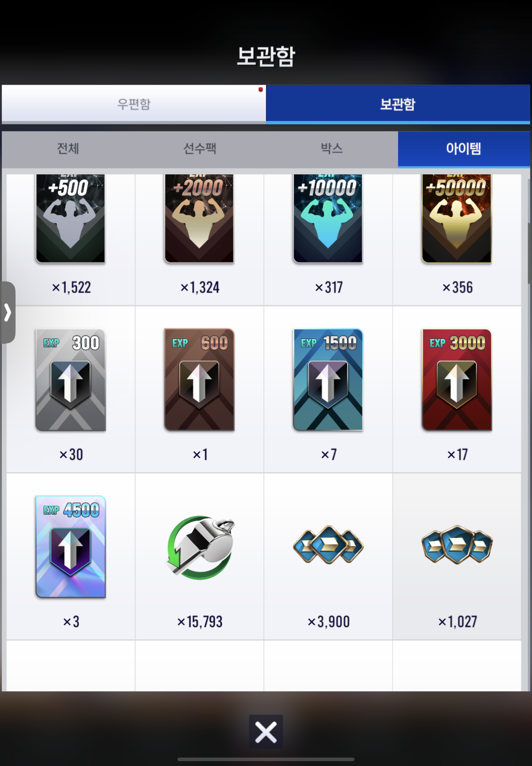The width and height of the screenshot is (532, 766).
Task: Tap the brown EXP 600 card
Action: pyautogui.click(x=199, y=379)
